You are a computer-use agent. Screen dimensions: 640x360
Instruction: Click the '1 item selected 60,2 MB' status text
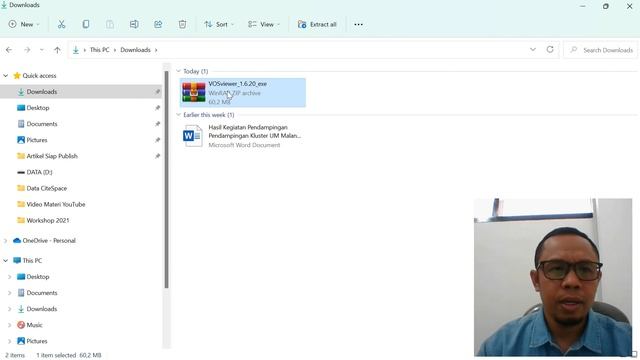pos(69,355)
